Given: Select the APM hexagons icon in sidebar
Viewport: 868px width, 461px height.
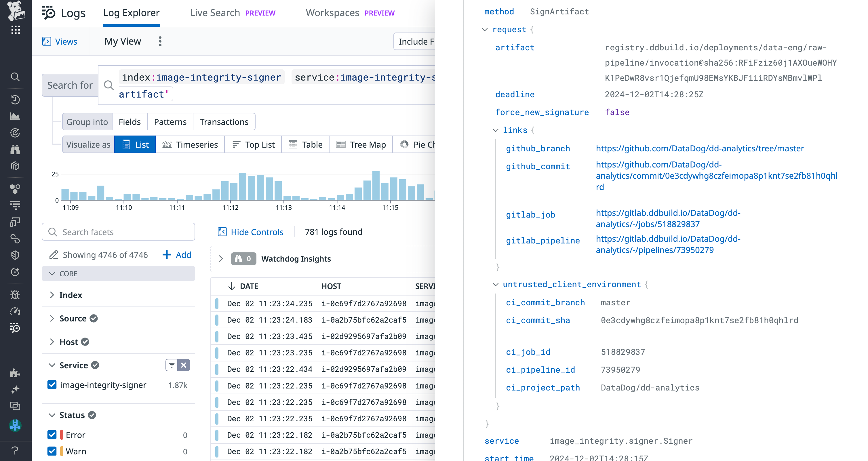Looking at the screenshot, I should click(x=15, y=189).
